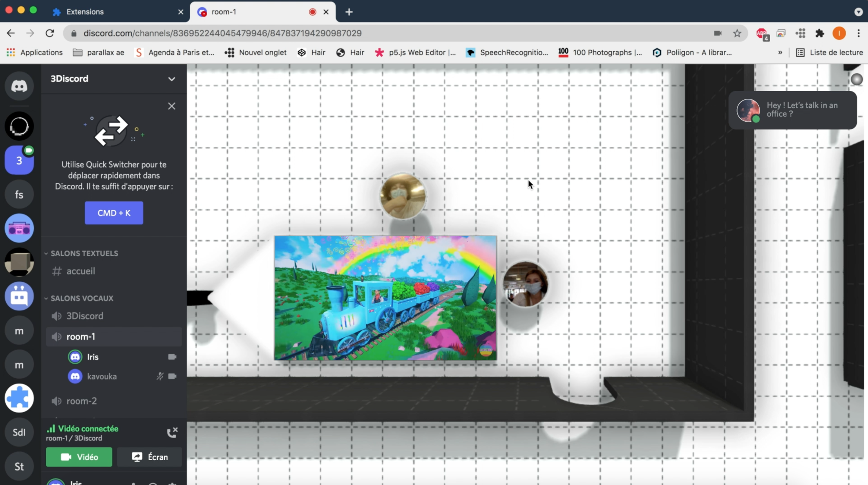Click the muted microphone icon beside kavouka

pos(160,376)
